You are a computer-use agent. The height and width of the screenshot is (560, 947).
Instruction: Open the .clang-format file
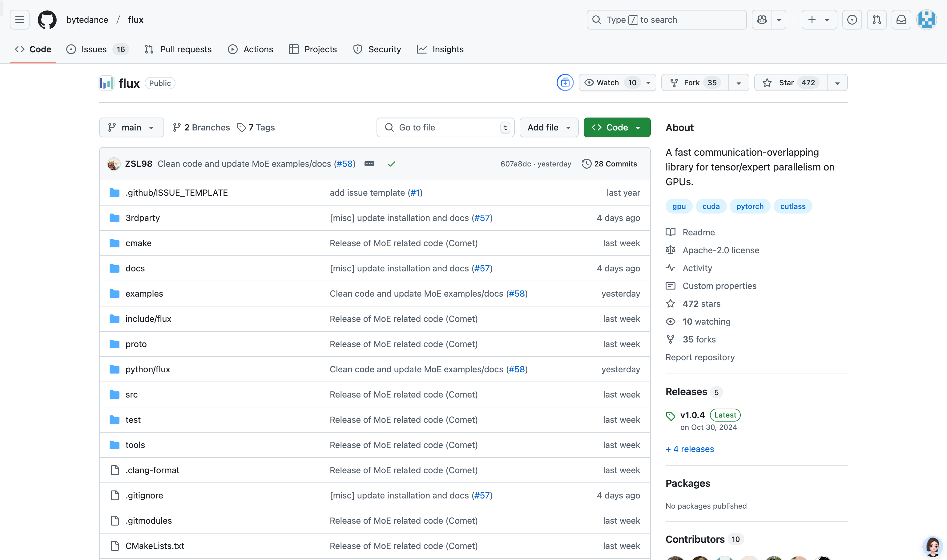click(x=152, y=470)
